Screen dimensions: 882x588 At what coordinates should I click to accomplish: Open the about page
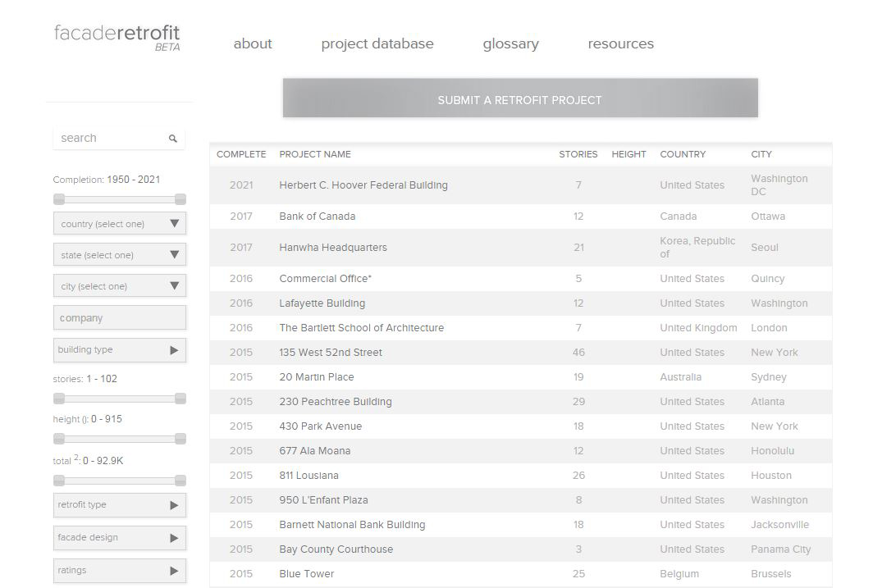pos(252,43)
